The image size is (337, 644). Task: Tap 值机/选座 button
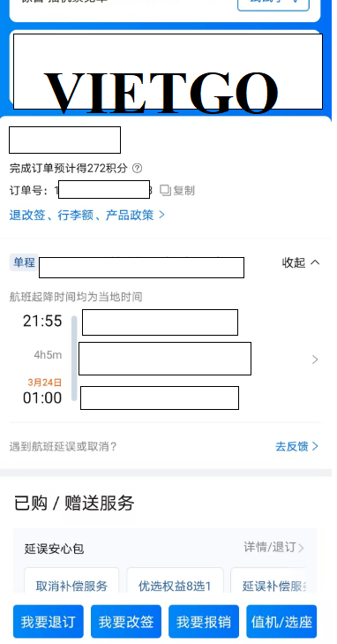point(281,621)
